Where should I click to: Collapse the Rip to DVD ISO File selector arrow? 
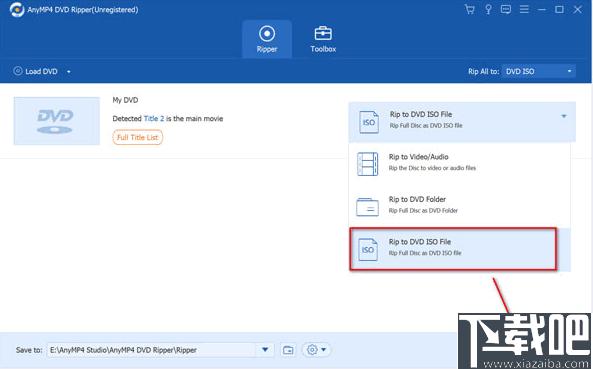pyautogui.click(x=564, y=116)
